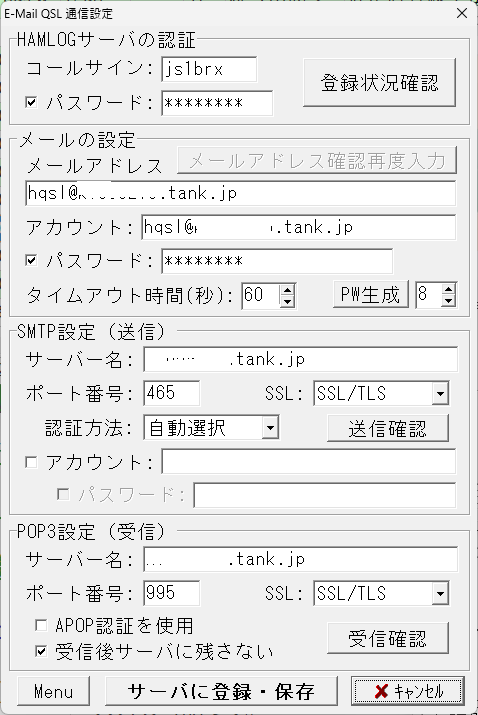
Task: Click サーバに登録・保存 button
Action: [221, 691]
